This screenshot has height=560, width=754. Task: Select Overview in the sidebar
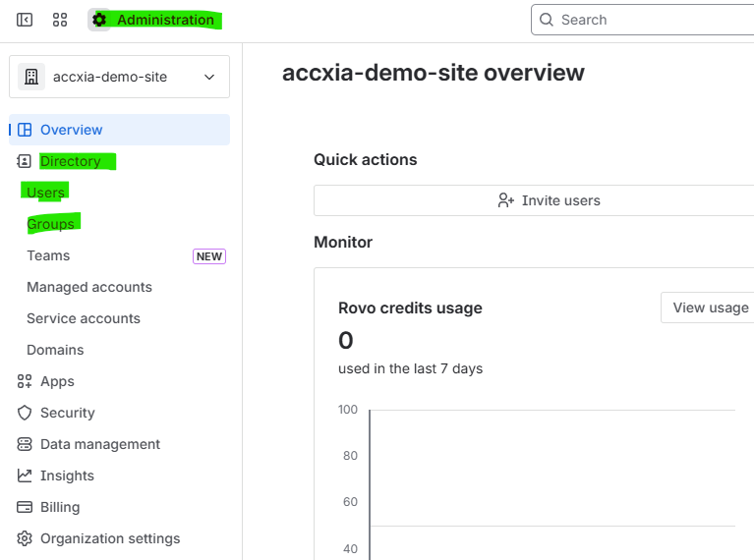click(71, 130)
